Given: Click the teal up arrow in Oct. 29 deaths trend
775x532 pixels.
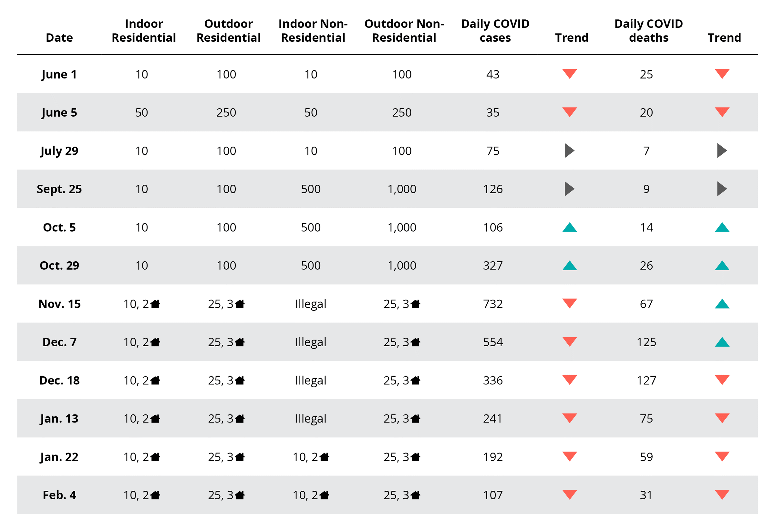Looking at the screenshot, I should click(722, 266).
